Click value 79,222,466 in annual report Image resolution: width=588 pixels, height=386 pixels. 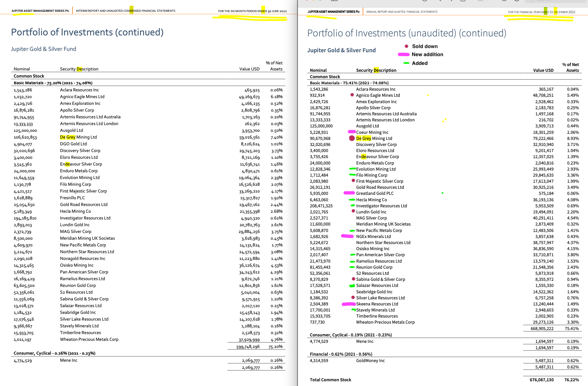click(543, 139)
